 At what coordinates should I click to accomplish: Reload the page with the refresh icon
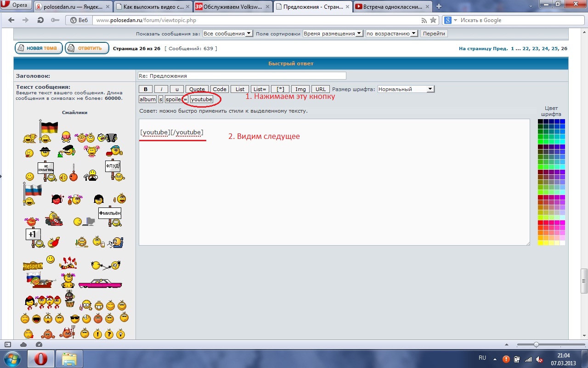40,20
